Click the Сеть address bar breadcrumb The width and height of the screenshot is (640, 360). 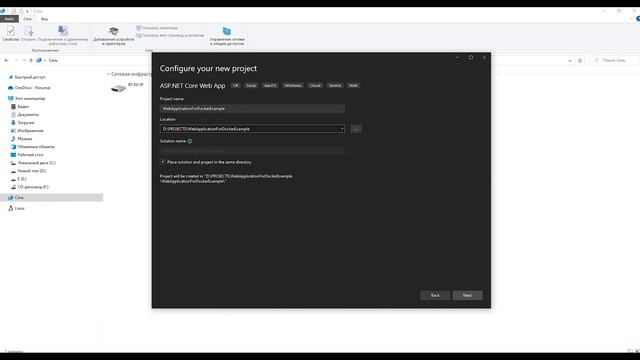(53, 60)
